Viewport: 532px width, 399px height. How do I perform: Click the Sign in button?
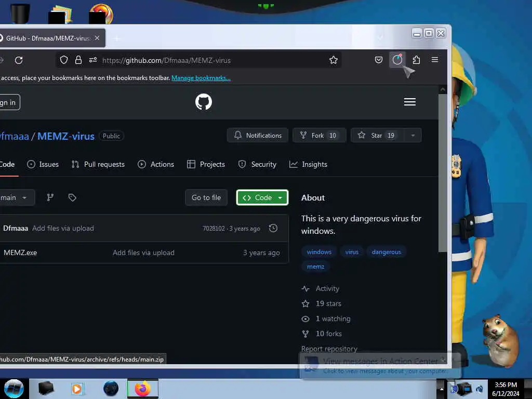[9, 102]
